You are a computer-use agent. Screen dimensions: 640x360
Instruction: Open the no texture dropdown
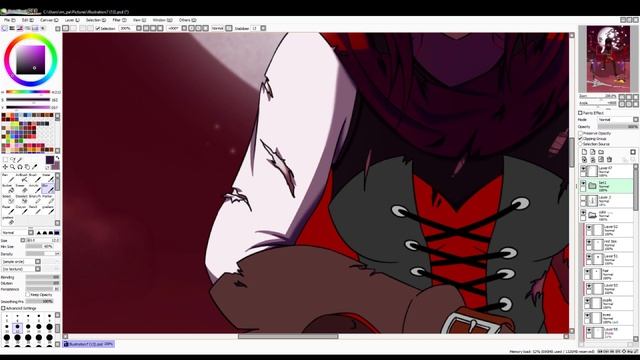21,269
